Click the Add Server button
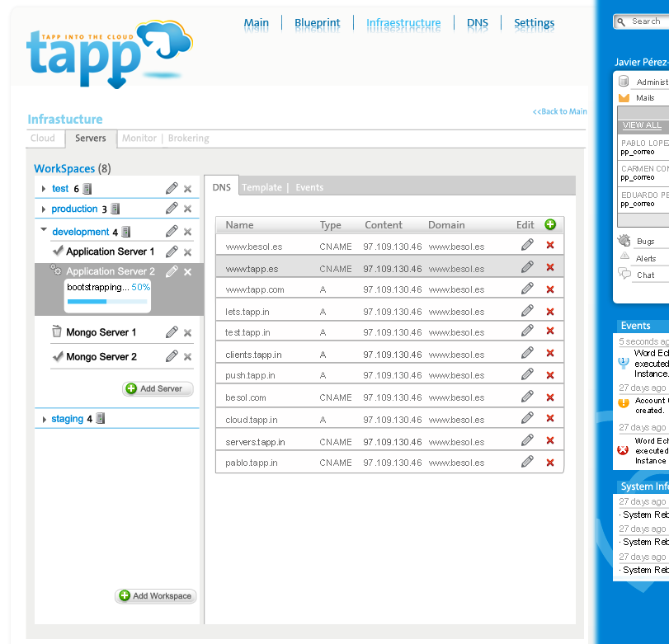This screenshot has width=669, height=644. pyautogui.click(x=158, y=388)
